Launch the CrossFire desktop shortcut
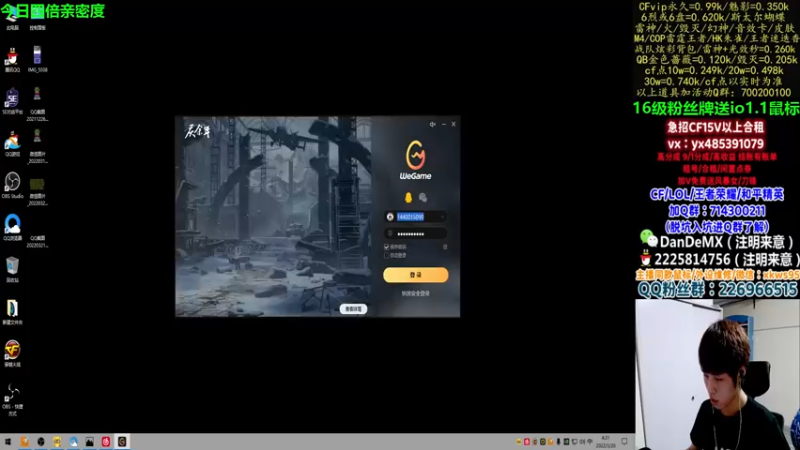Screen dimensions: 800x450 click(12, 354)
